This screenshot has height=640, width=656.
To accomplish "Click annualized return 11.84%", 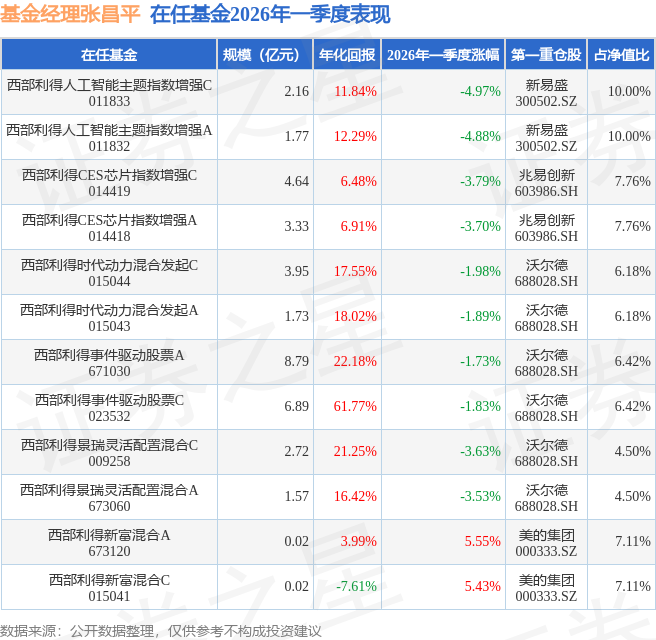I will point(355,91).
